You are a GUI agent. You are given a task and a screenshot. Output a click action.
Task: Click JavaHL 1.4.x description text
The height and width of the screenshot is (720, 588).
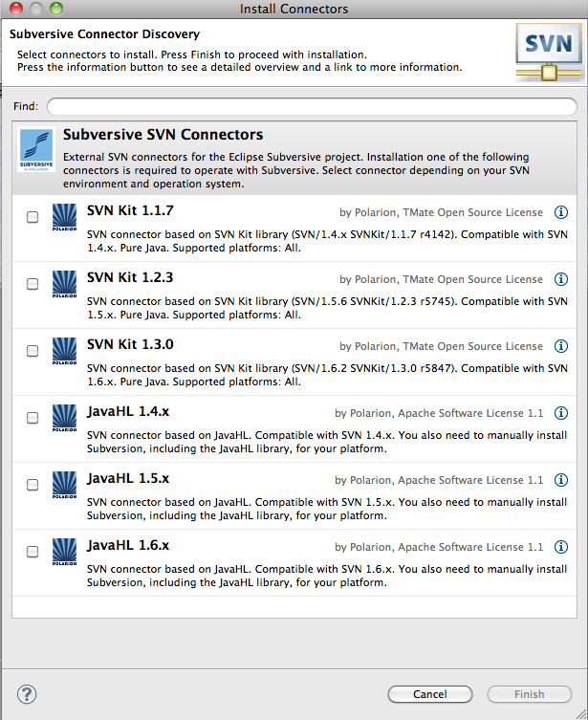coord(327,442)
